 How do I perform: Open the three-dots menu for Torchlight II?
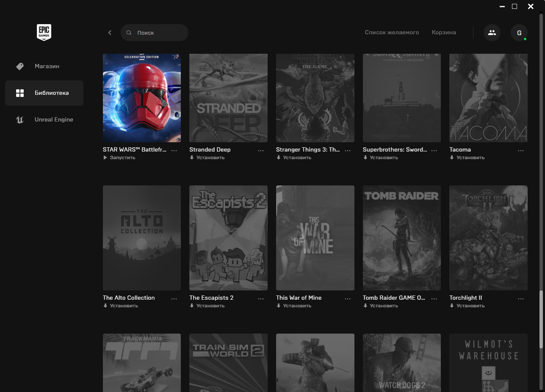[521, 298]
